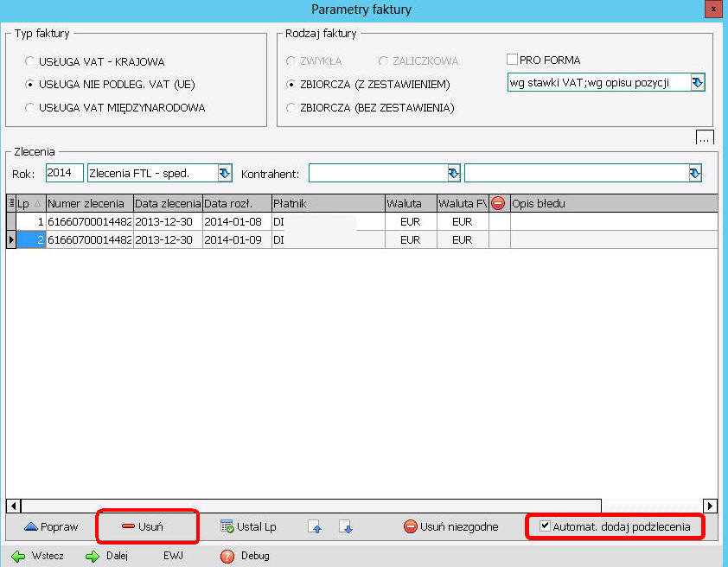Click the highlighted Lp cell 2
The width and height of the screenshot is (728, 567).
coord(31,240)
